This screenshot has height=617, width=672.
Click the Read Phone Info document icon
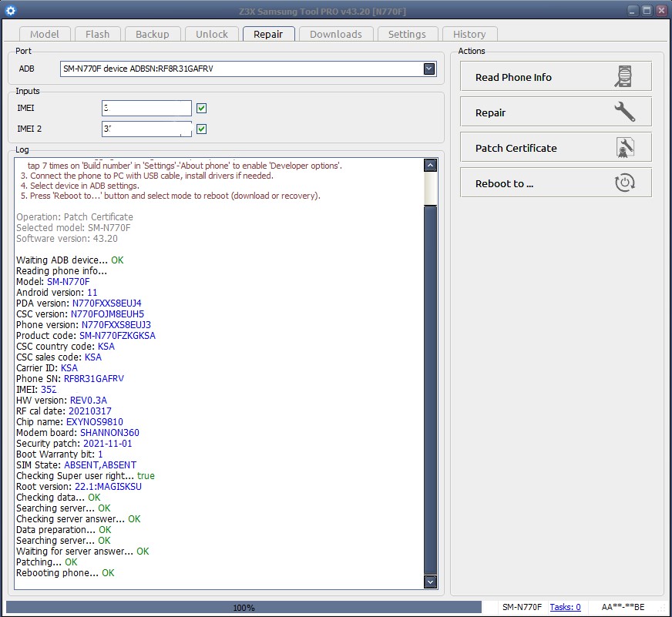click(624, 77)
